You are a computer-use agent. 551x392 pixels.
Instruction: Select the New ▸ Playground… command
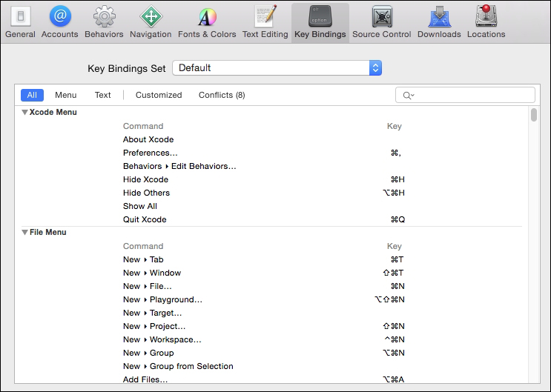(162, 299)
